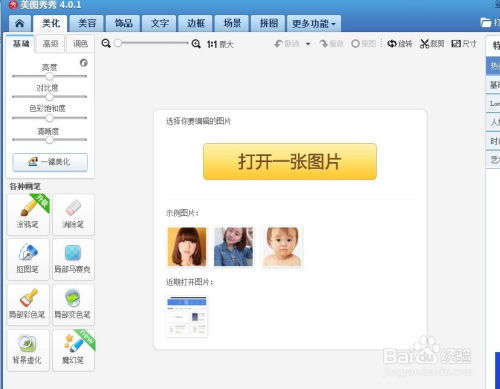The width and height of the screenshot is (500, 389).
Task: Go to the home icon tab
Action: pyautogui.click(x=20, y=23)
